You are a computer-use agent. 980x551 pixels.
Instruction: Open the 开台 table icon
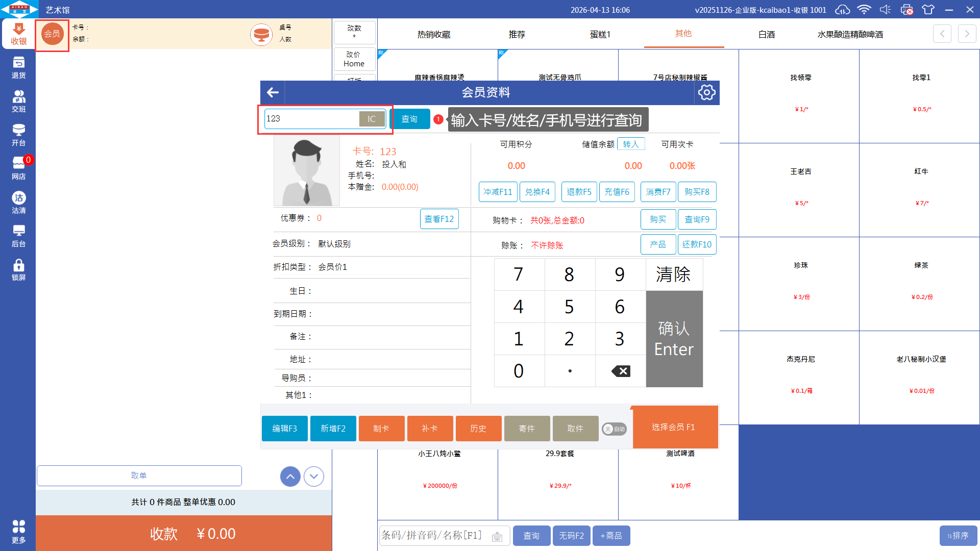[x=18, y=135]
